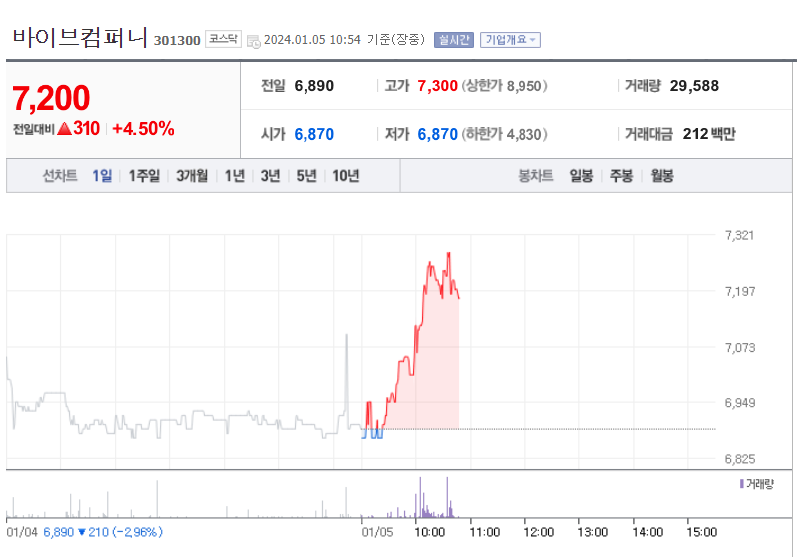
Task: Open the 월봉 candlestick chart
Action: (662, 176)
